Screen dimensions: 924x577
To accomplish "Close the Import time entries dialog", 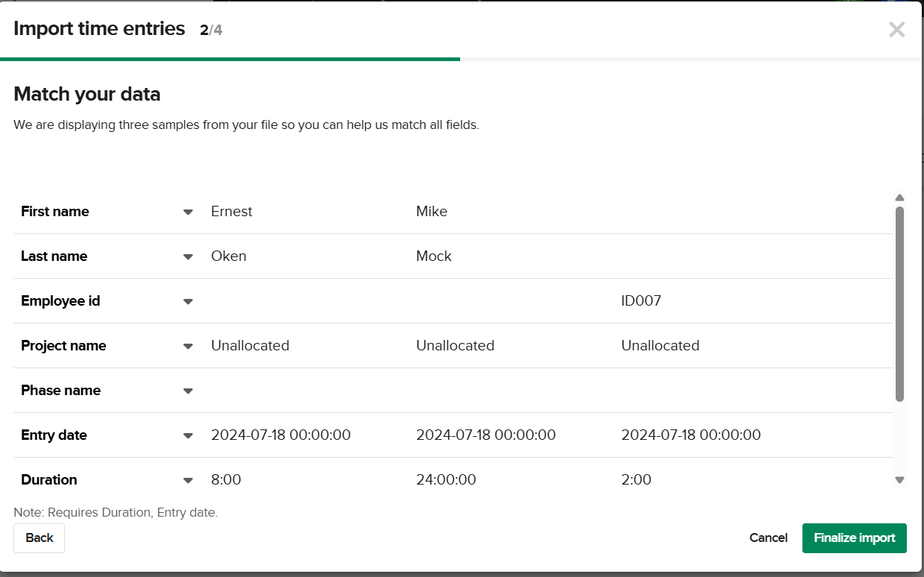I will click(x=896, y=29).
